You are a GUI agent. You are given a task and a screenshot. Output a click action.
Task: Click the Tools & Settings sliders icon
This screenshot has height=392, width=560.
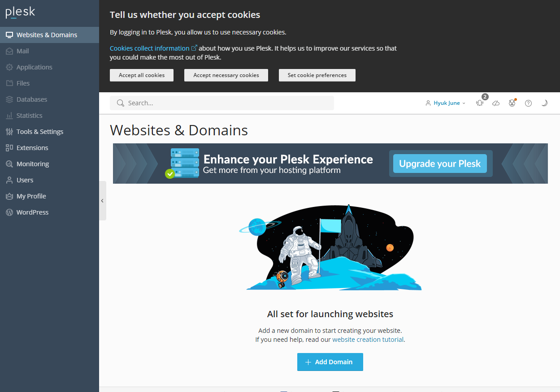point(9,132)
